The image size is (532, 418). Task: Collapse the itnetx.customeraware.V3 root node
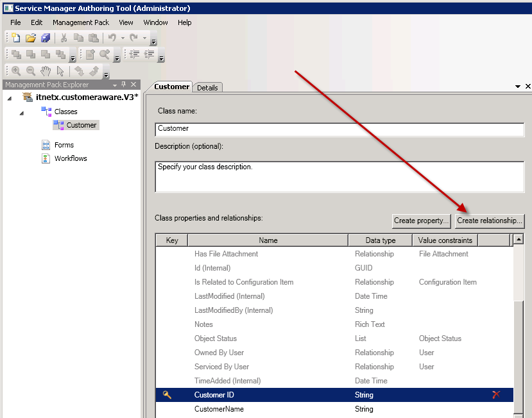point(8,97)
